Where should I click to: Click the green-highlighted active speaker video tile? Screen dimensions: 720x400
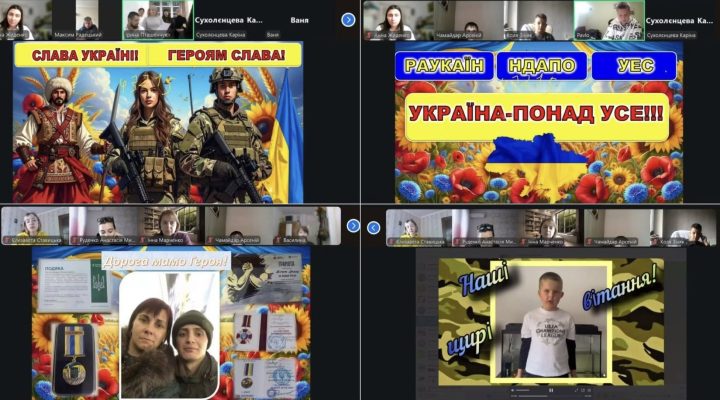[158, 20]
